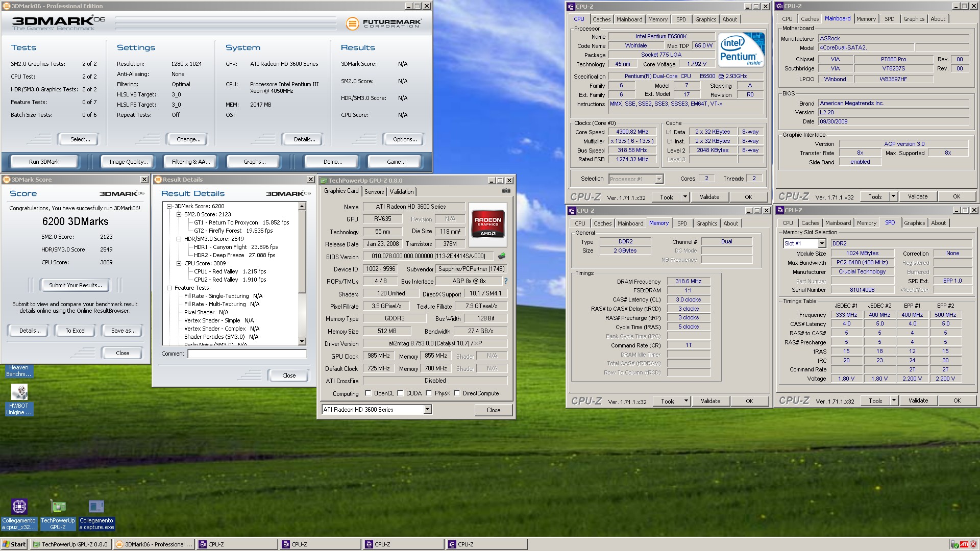Click GPU-Z screenshot camera icon
The height and width of the screenshot is (551, 980).
[x=506, y=191]
